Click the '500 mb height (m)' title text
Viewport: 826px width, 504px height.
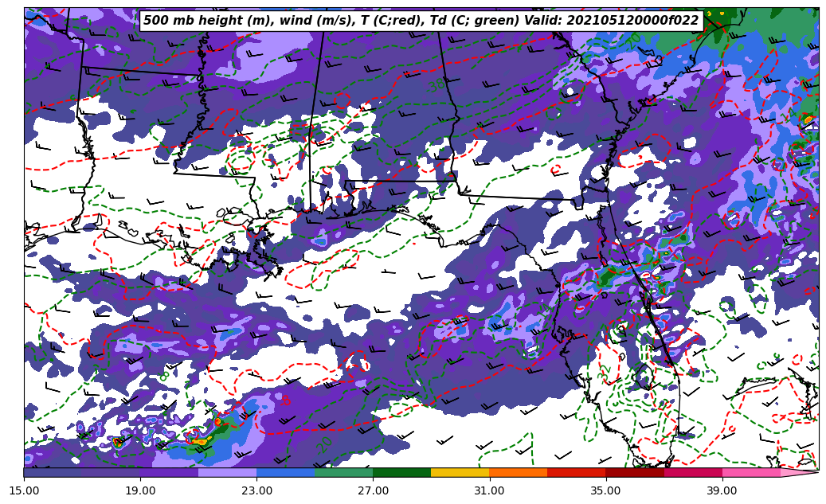[x=209, y=21]
